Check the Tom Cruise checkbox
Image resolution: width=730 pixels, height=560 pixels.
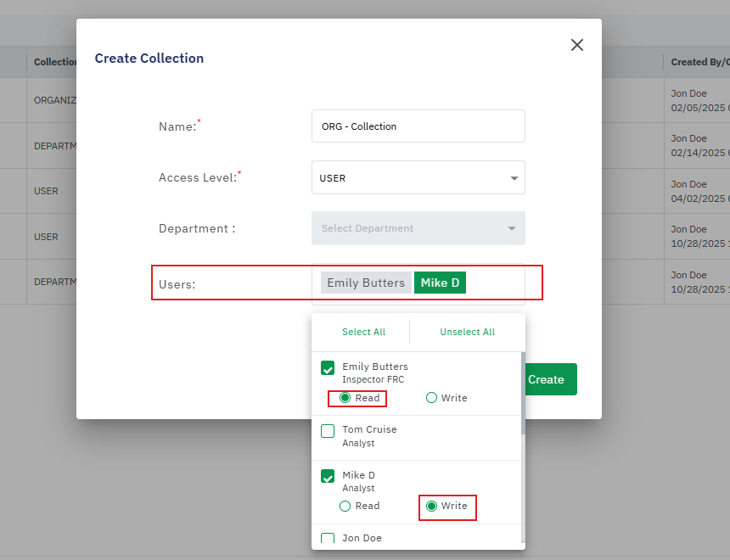click(x=328, y=431)
